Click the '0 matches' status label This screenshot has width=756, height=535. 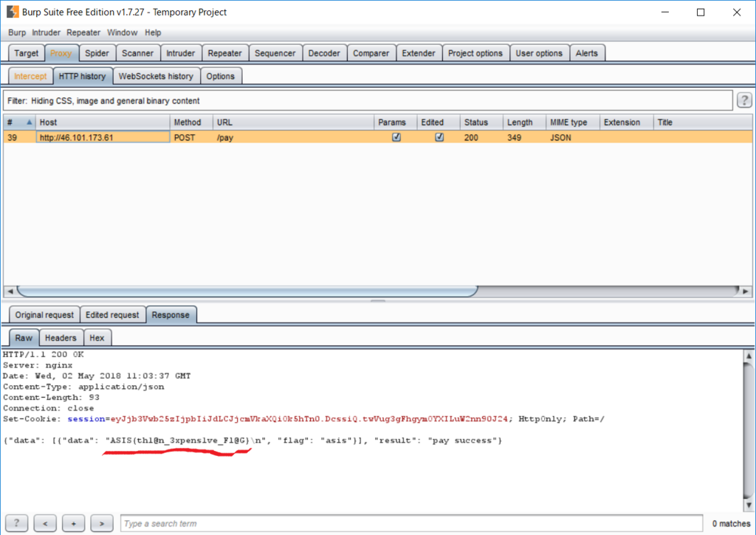click(x=731, y=523)
